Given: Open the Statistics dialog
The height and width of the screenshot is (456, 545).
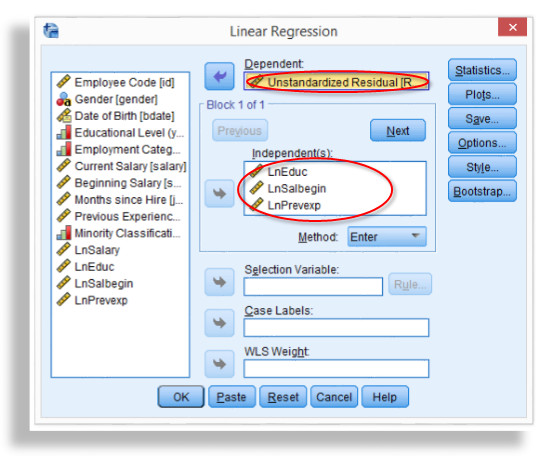Looking at the screenshot, I should [482, 70].
